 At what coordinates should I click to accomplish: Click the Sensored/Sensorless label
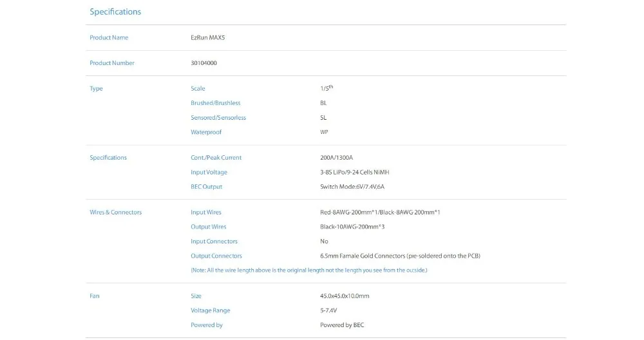[218, 117]
